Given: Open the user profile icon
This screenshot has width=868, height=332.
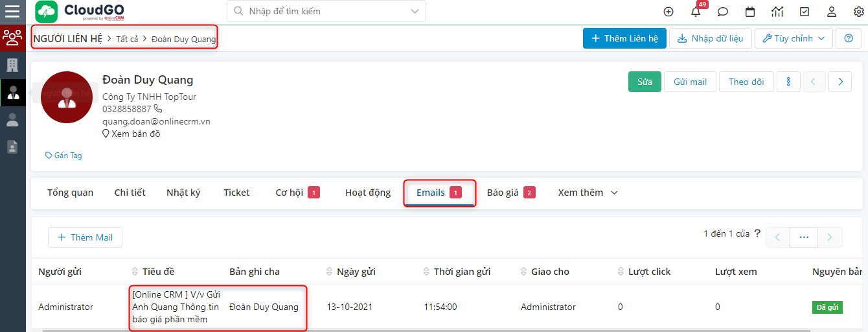Looking at the screenshot, I should coord(832,12).
